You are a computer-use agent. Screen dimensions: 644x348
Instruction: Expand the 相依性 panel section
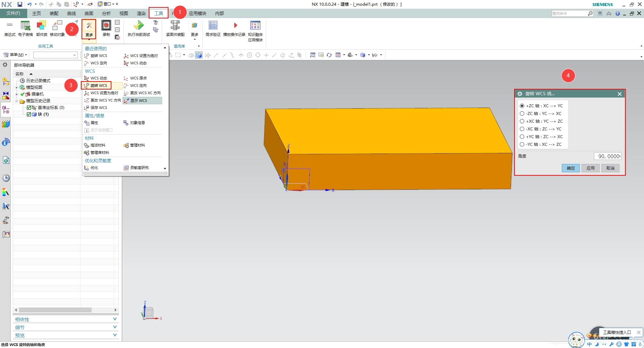click(x=66, y=319)
